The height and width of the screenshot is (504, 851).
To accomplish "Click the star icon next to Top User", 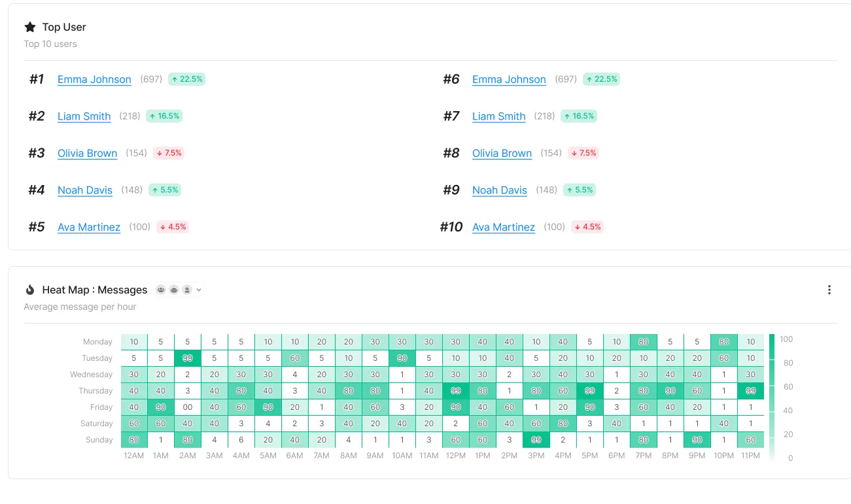I will point(30,27).
